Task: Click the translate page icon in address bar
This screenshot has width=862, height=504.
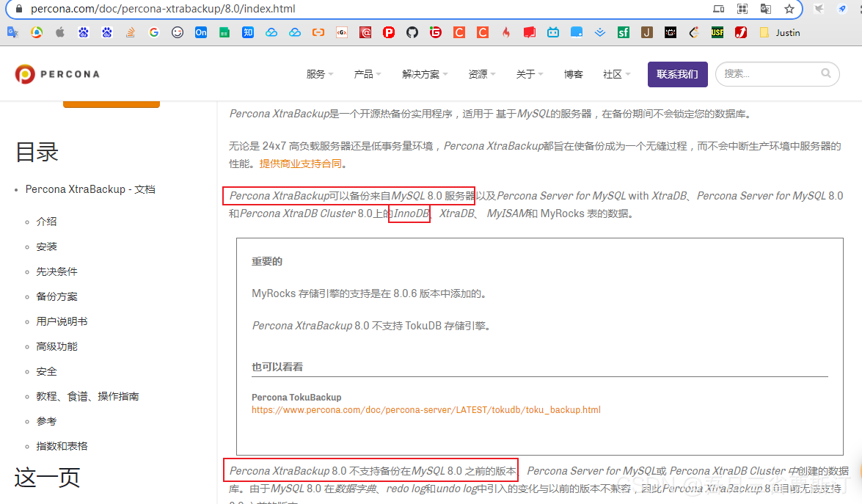Action: 766,9
